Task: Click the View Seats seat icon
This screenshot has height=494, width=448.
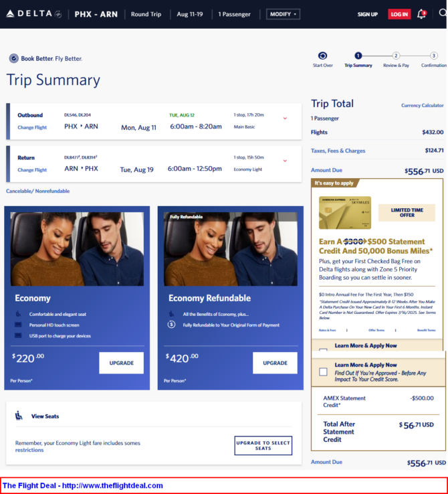Action: pyautogui.click(x=19, y=416)
